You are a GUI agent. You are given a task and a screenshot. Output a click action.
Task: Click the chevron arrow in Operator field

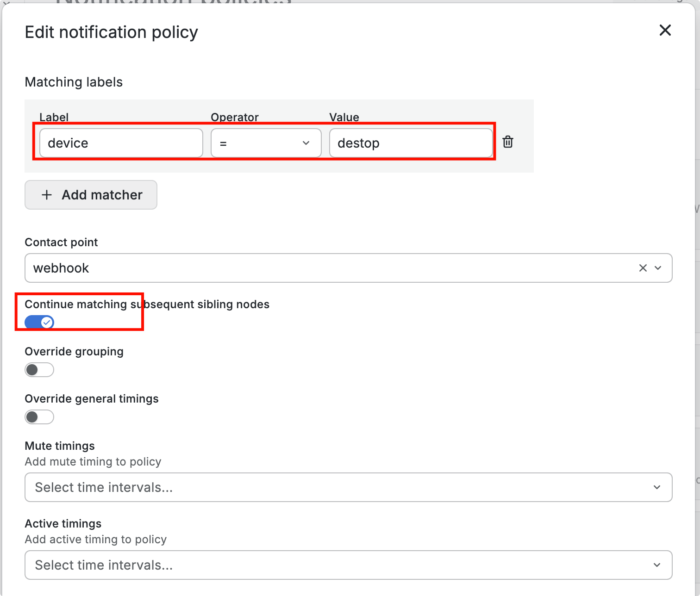click(306, 143)
